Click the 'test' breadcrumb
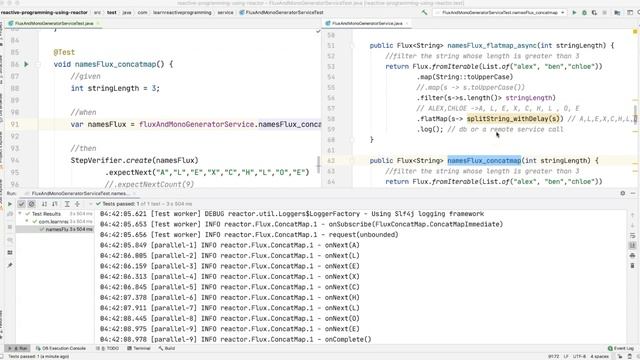This screenshot has height=360, width=640. (112, 13)
